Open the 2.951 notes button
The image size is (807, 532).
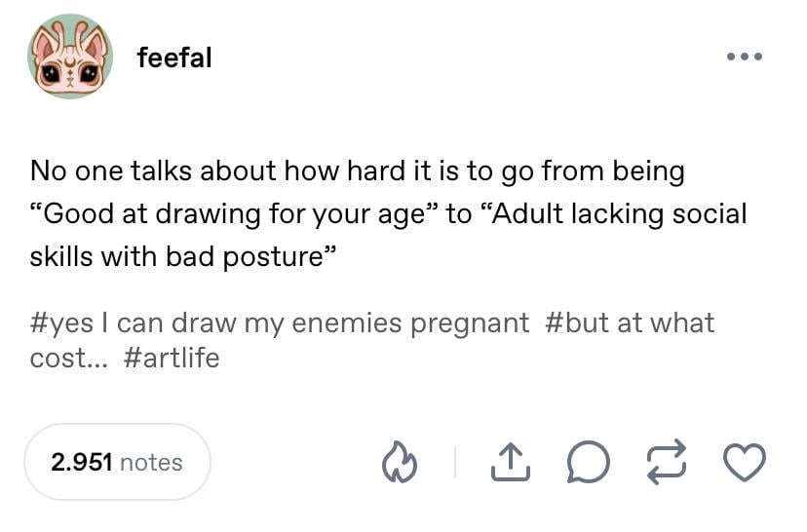point(117,462)
